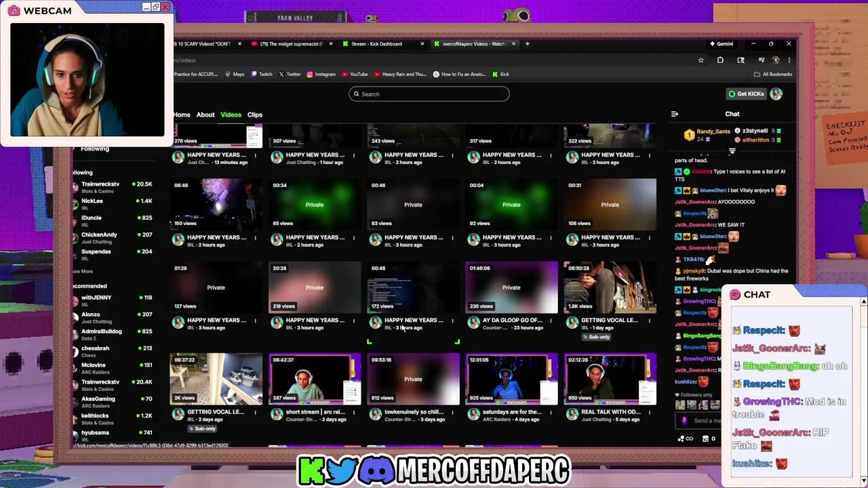Open options for AY DA GLOOP GO video
Viewport: 868px width, 488px height.
(x=551, y=321)
